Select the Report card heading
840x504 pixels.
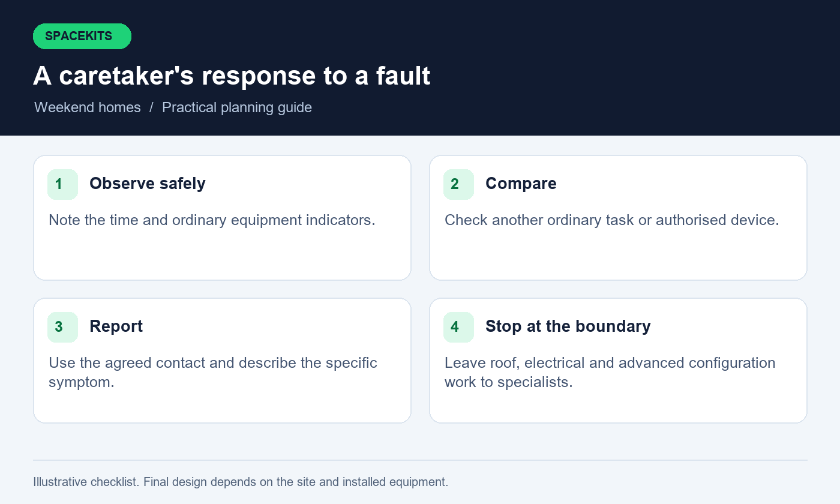point(116,326)
